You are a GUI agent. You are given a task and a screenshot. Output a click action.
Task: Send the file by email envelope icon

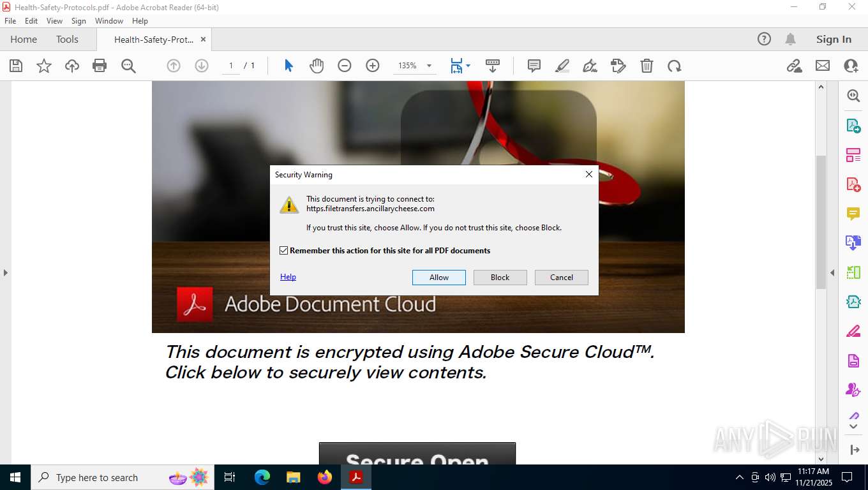[x=823, y=66]
